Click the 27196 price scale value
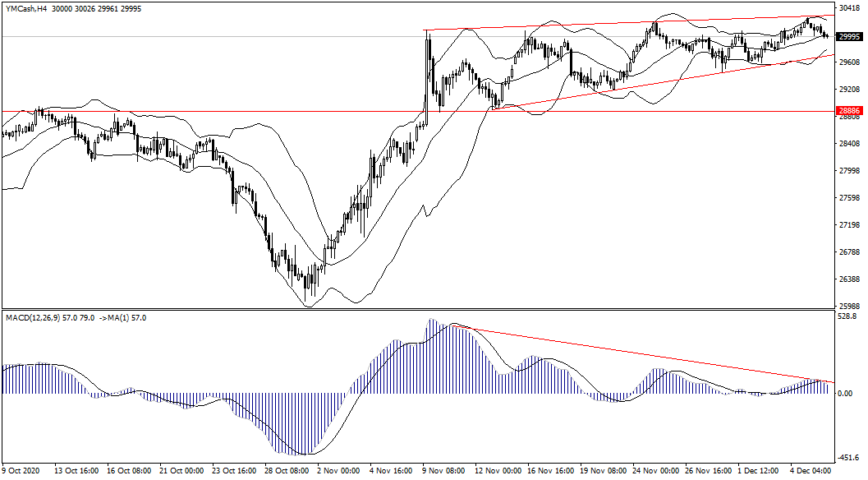The image size is (868, 480). [848, 225]
